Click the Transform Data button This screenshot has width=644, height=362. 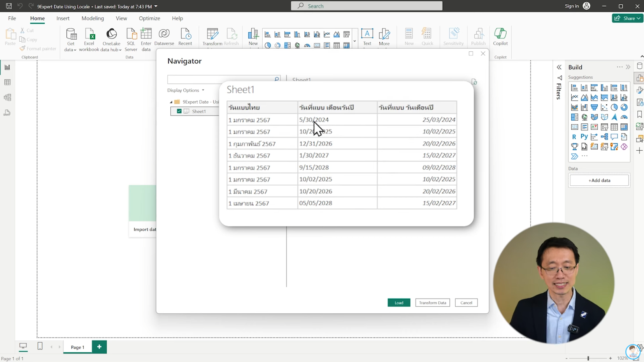pos(432,302)
